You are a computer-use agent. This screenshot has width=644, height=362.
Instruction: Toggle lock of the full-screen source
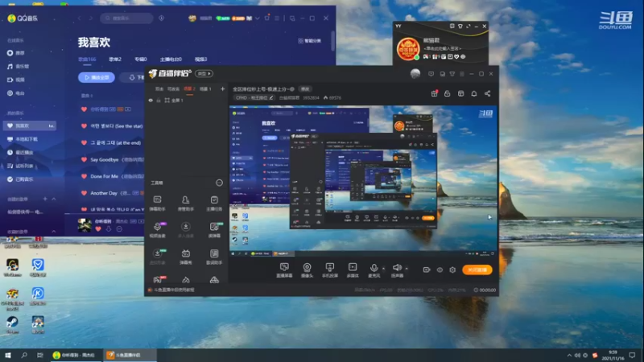(x=159, y=100)
